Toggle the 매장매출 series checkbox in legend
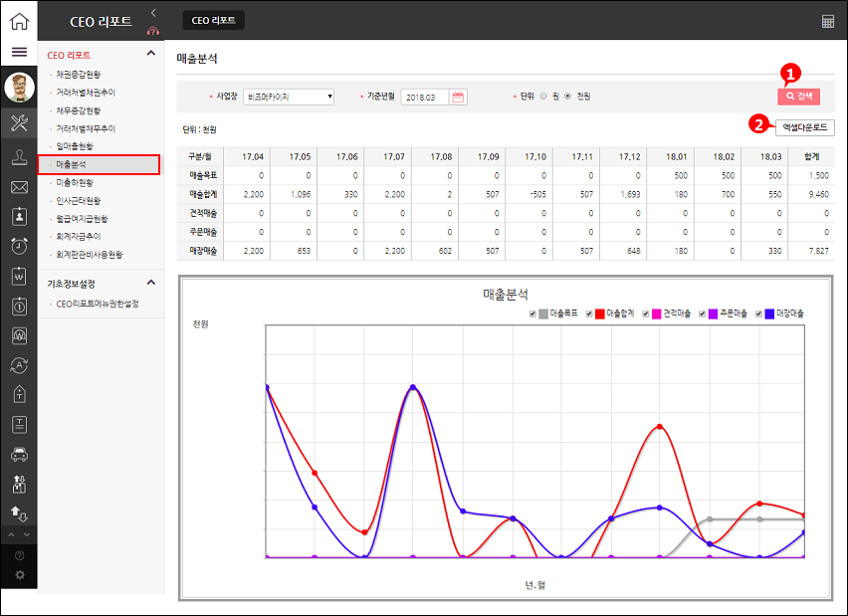The height and width of the screenshot is (616, 848). (758, 313)
